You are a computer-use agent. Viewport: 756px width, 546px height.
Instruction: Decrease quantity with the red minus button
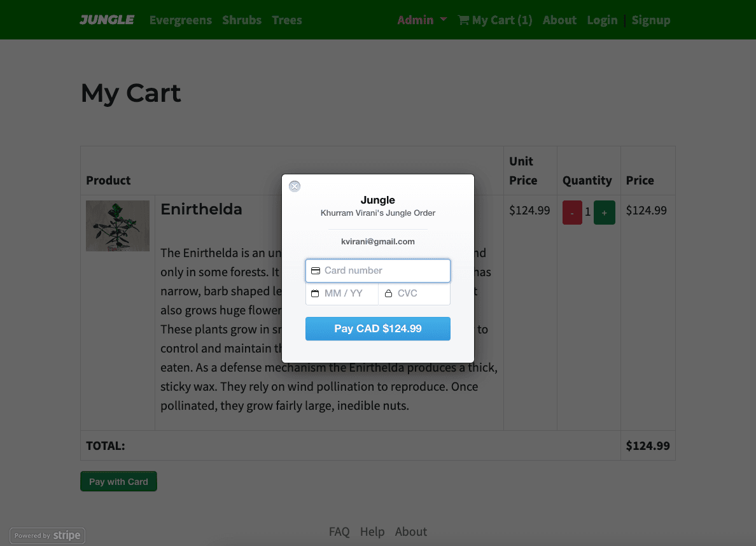click(572, 213)
